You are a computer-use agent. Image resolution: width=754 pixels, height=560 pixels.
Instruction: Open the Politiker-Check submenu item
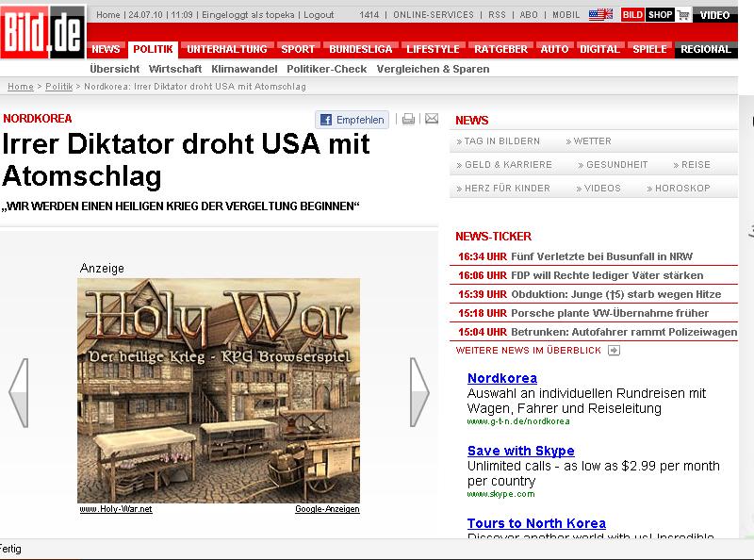coord(326,69)
